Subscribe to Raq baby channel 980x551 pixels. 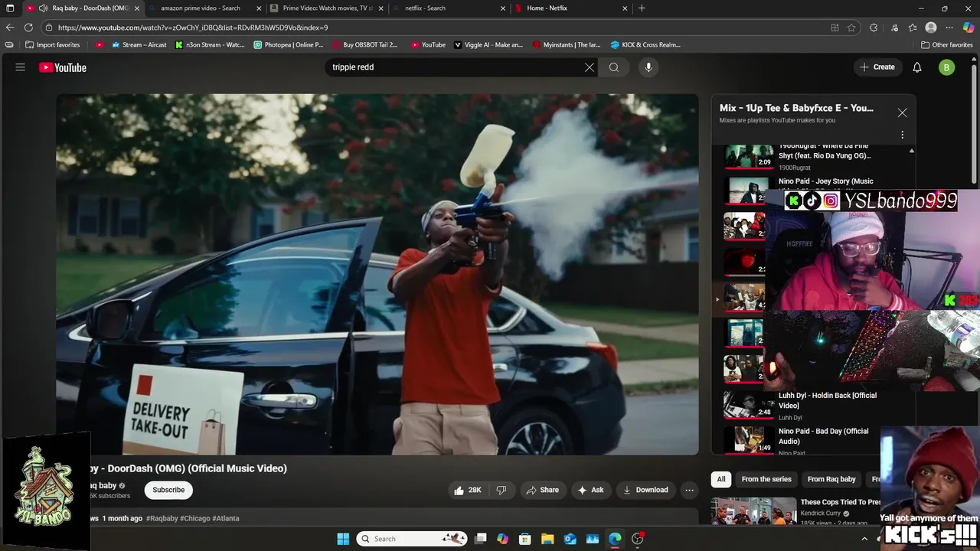coord(168,490)
